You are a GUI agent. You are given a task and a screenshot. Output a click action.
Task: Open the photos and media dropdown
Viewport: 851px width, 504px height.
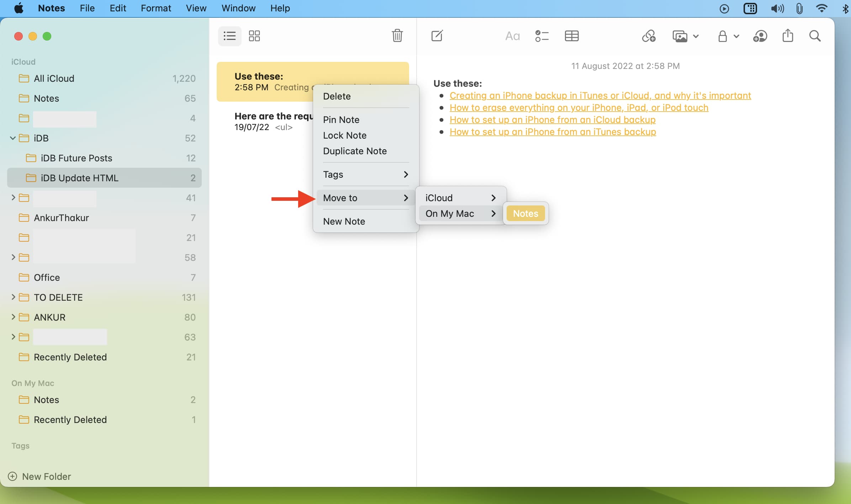[x=686, y=36]
